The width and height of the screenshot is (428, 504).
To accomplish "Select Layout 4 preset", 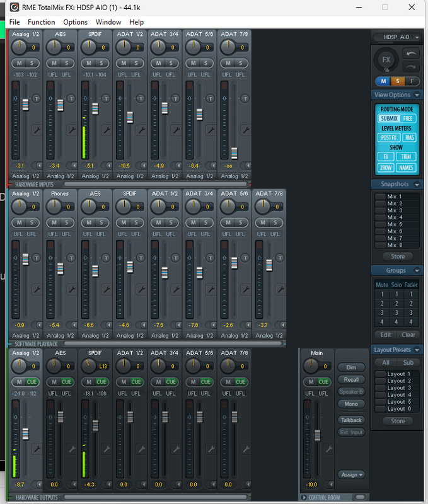I will pyautogui.click(x=397, y=395).
